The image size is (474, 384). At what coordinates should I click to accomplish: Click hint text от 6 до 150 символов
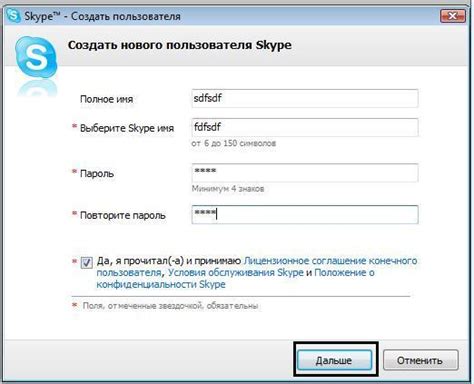click(233, 143)
